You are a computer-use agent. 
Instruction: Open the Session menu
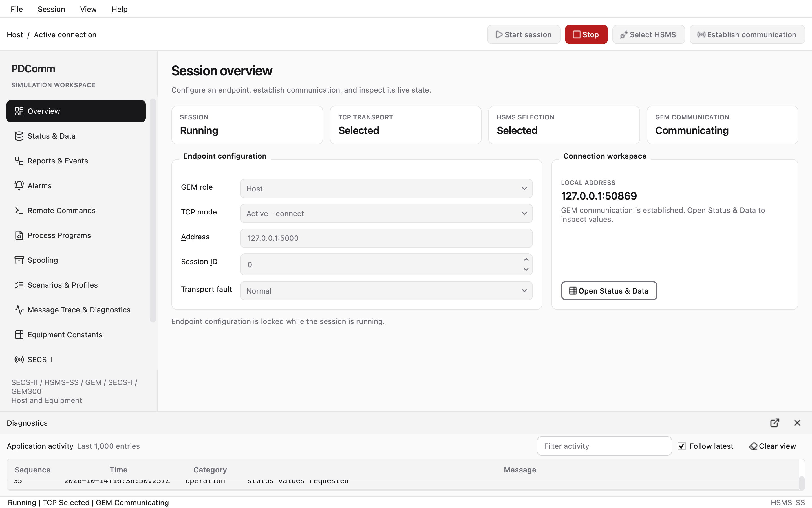click(51, 9)
